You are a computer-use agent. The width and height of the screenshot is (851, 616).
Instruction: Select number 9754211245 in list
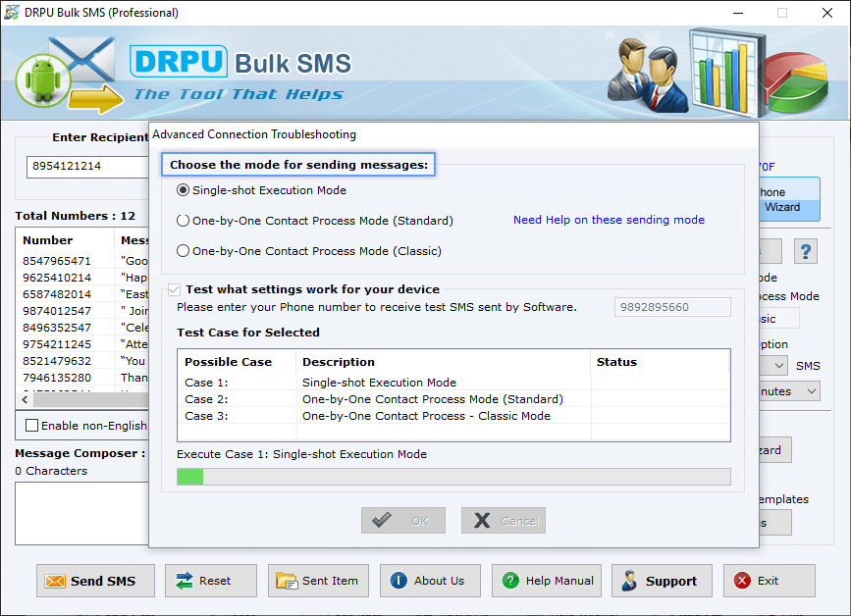(57, 344)
